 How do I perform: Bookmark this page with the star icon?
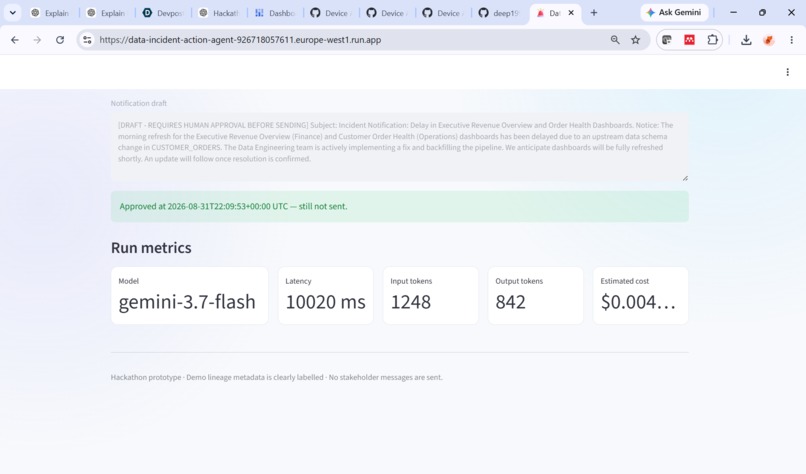(636, 40)
